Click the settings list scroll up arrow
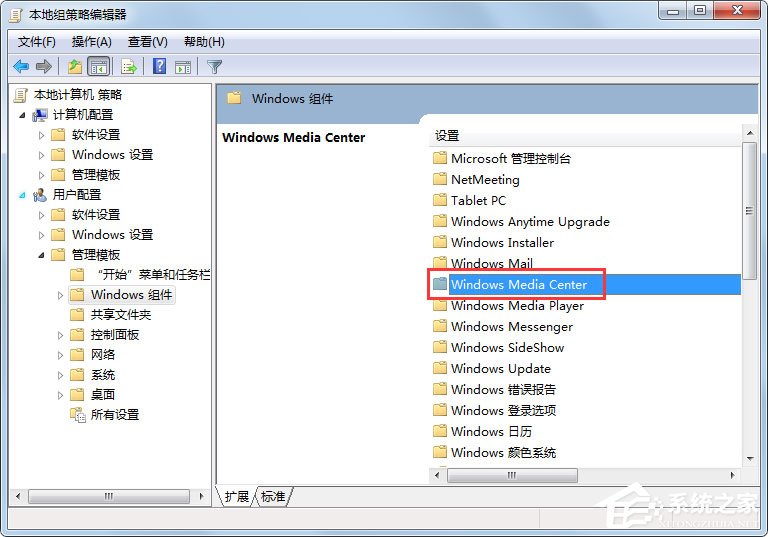The height and width of the screenshot is (537, 768). pos(750,133)
